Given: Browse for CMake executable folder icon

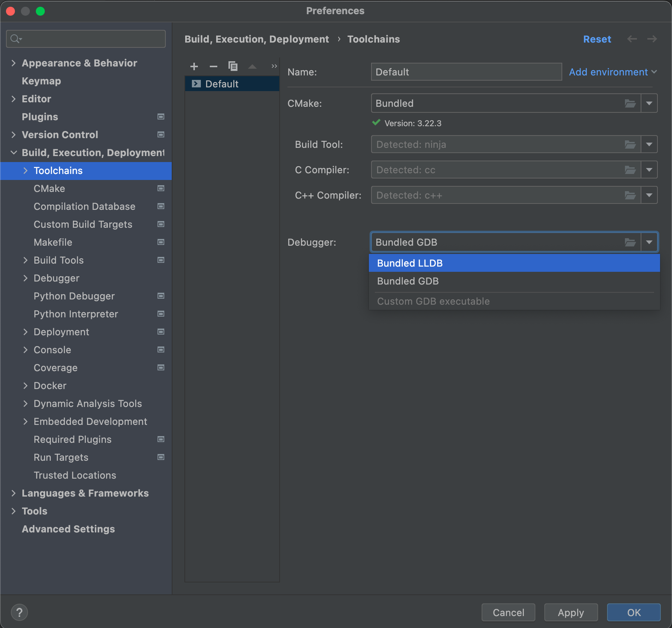Looking at the screenshot, I should click(630, 103).
